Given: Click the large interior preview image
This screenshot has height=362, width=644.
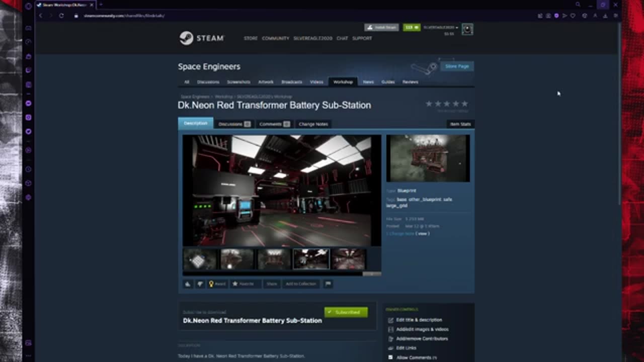Looking at the screenshot, I should (x=282, y=191).
